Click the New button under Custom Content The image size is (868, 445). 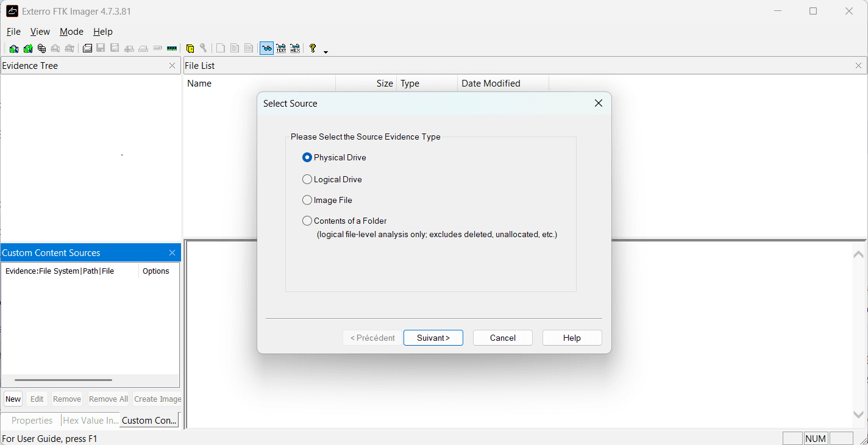[x=13, y=399]
